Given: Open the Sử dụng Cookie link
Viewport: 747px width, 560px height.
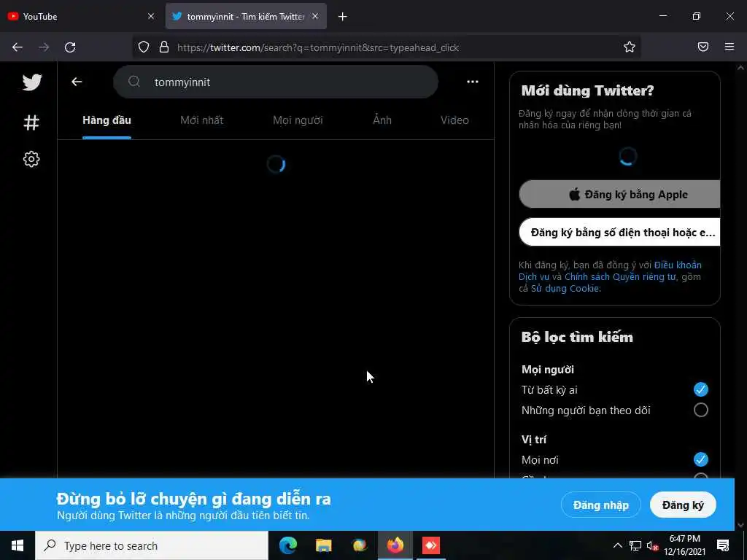Looking at the screenshot, I should 565,289.
